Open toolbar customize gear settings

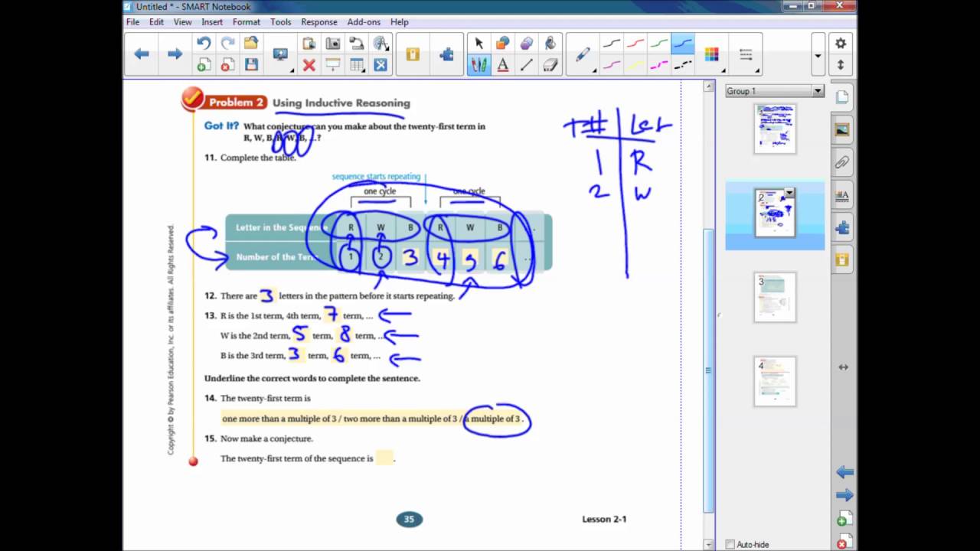[841, 44]
